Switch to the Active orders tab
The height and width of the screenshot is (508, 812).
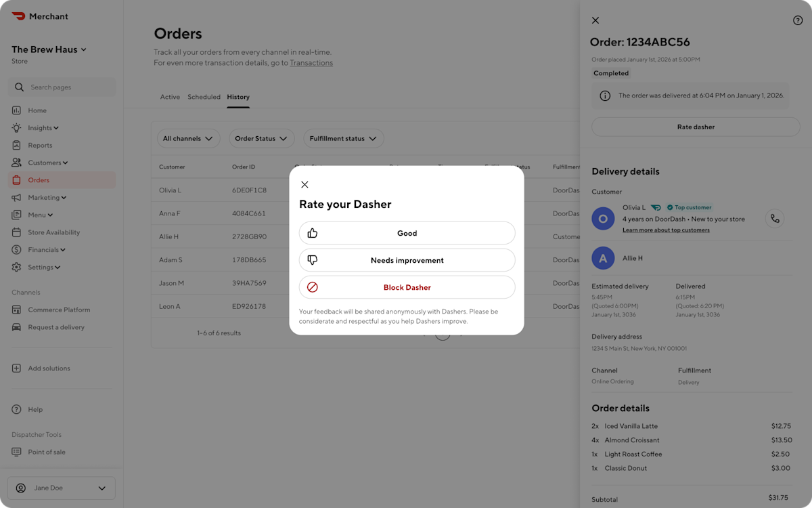(170, 97)
